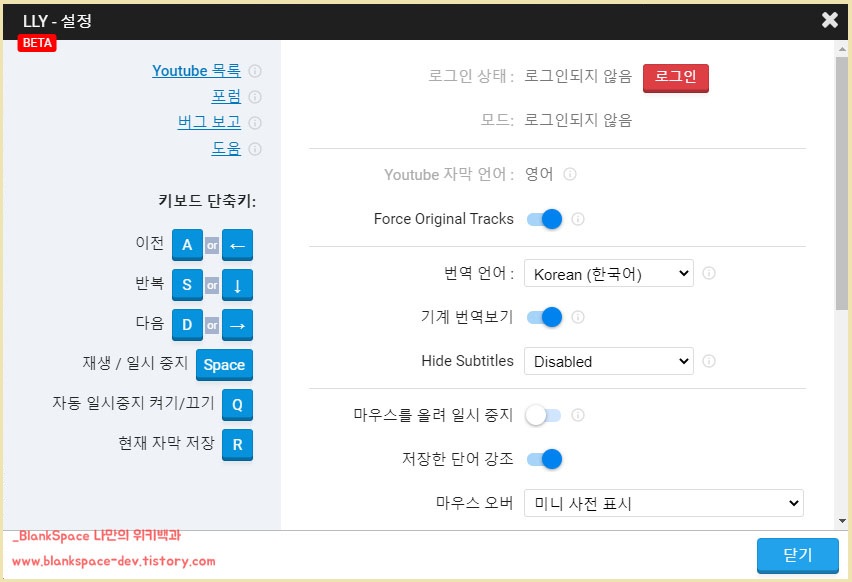Open the 번역 언어 Korean dropdown
This screenshot has width=852, height=582.
pos(609,273)
